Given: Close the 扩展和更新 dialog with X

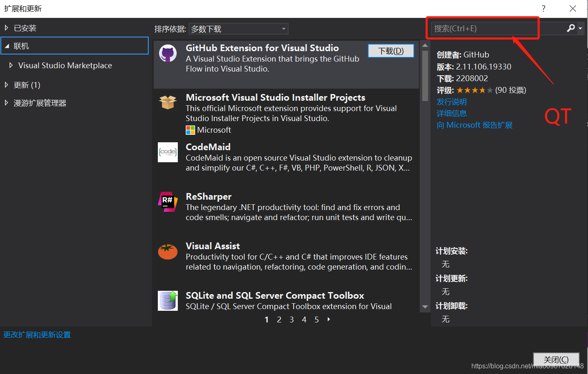Looking at the screenshot, I should (x=573, y=8).
